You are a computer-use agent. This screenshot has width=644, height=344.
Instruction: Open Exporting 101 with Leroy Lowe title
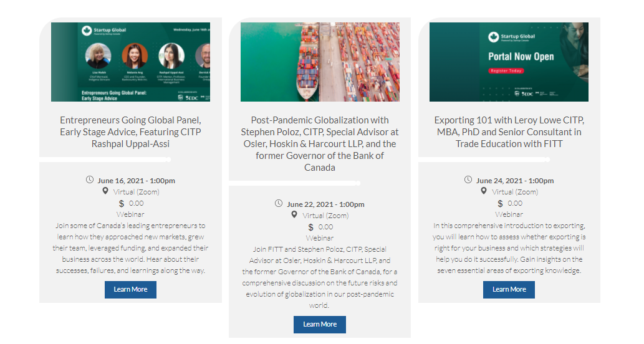[x=509, y=131]
